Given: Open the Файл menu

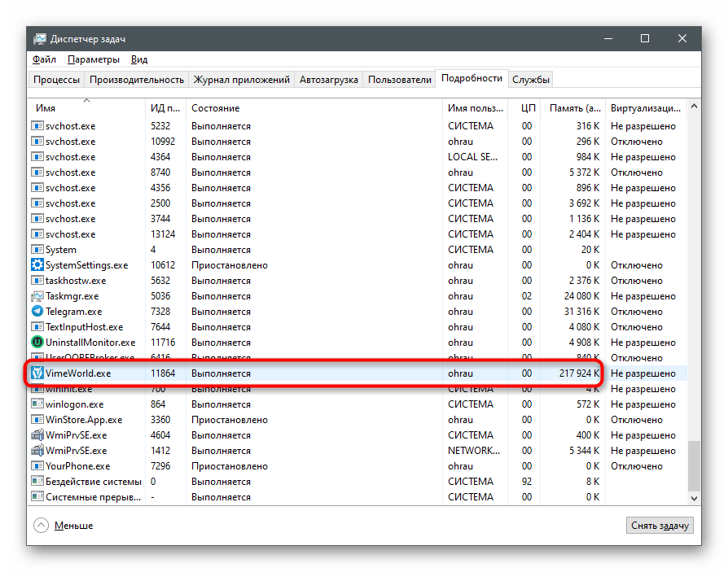Looking at the screenshot, I should [44, 59].
